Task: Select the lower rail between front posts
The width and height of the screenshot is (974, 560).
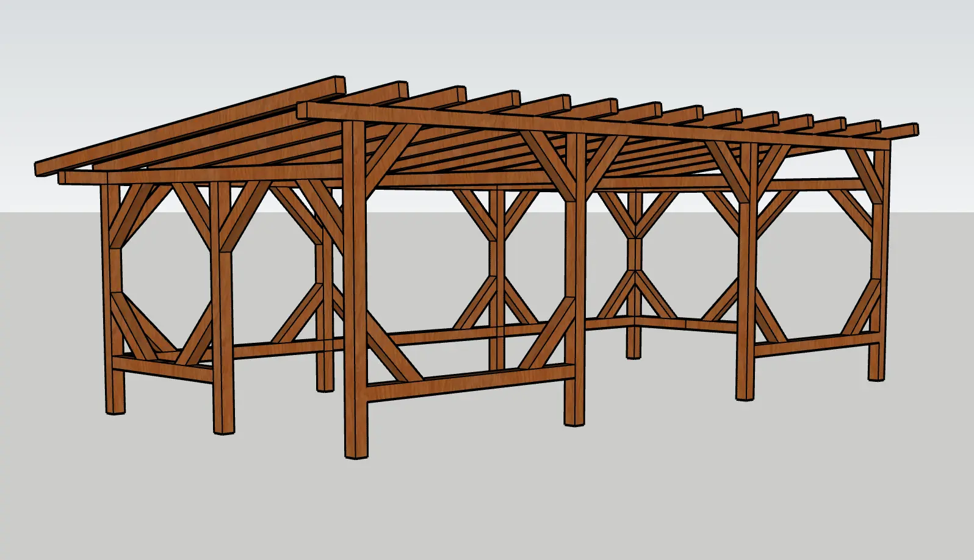Action: (471, 382)
